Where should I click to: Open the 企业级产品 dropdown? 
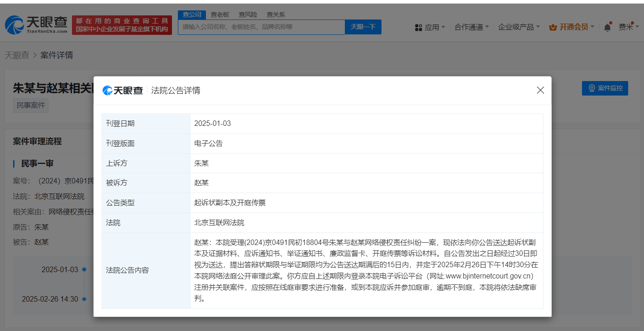516,27
